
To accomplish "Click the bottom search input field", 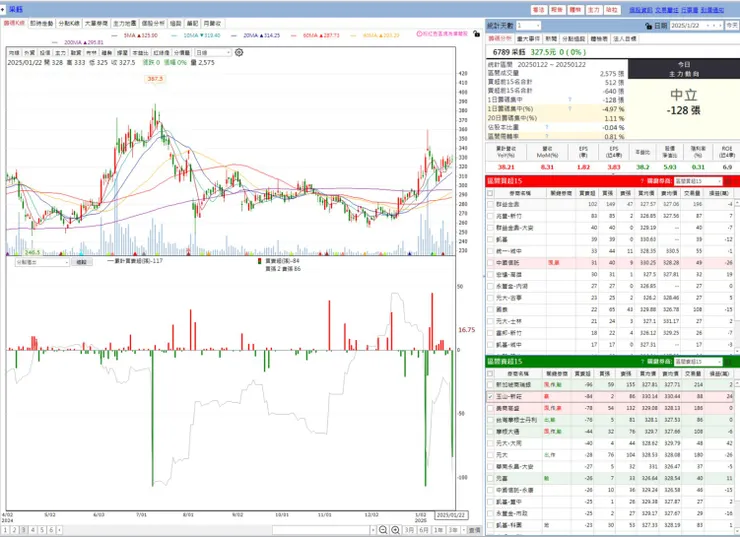I will 321,530.
